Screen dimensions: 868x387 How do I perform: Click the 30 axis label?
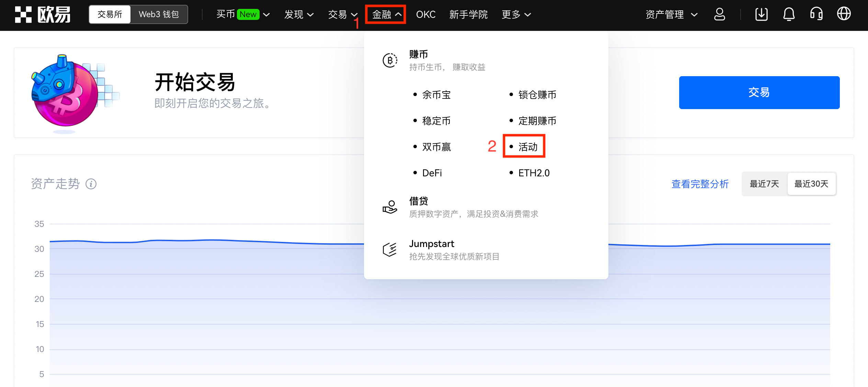click(x=39, y=249)
